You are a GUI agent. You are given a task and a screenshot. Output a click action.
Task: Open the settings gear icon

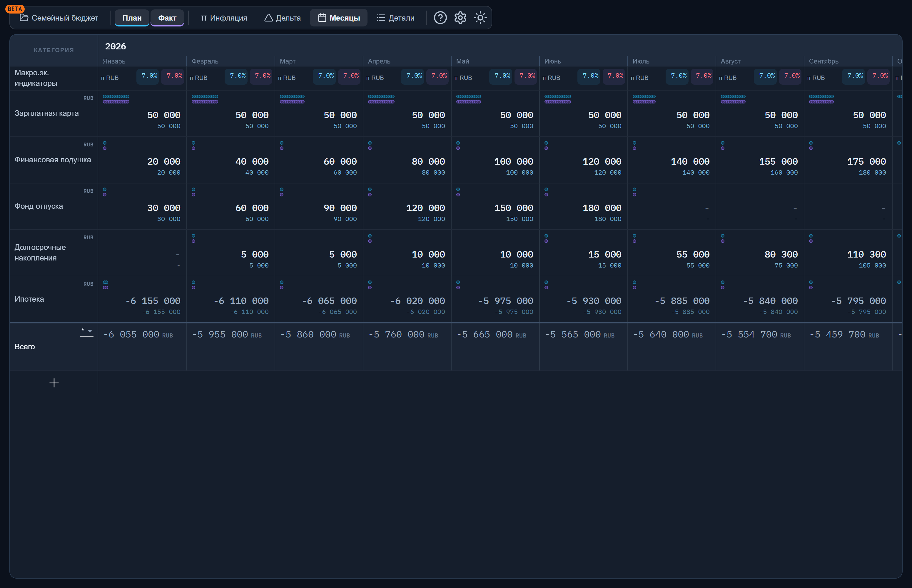(x=460, y=18)
